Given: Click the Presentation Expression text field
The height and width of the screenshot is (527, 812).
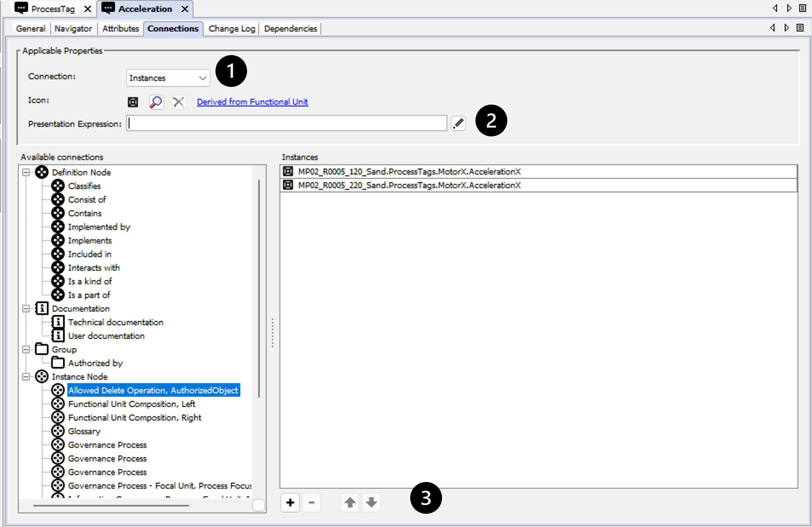Looking at the screenshot, I should point(287,123).
